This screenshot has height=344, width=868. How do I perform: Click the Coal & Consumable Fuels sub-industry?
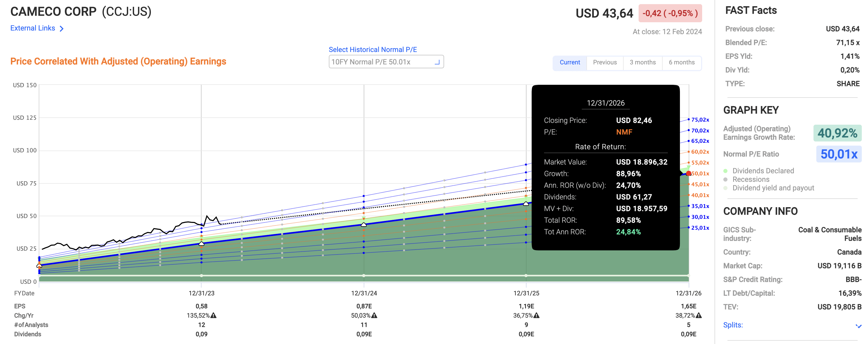(830, 234)
